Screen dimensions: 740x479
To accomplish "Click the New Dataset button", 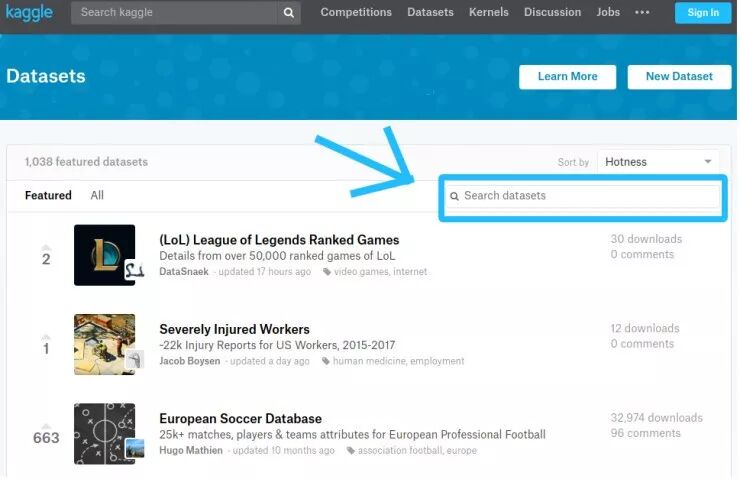I will click(679, 76).
